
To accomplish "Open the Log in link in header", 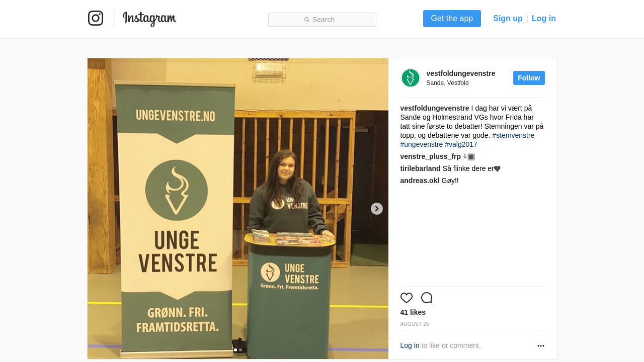I will point(544,19).
